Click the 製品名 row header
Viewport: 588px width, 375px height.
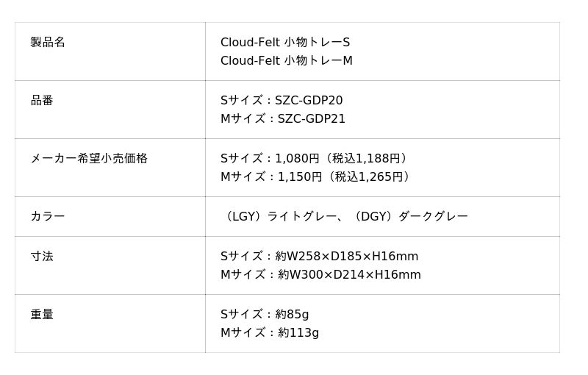point(48,42)
